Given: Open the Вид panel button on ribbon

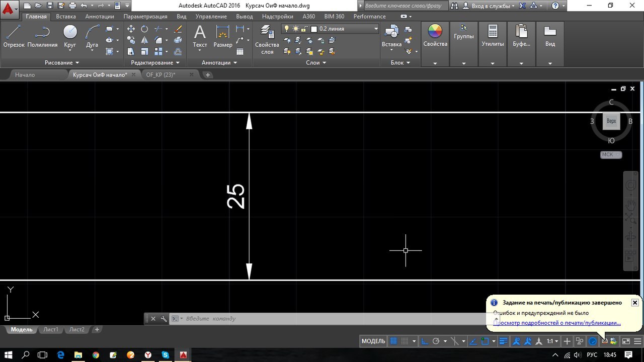Looking at the screenshot, I should pos(550,44).
